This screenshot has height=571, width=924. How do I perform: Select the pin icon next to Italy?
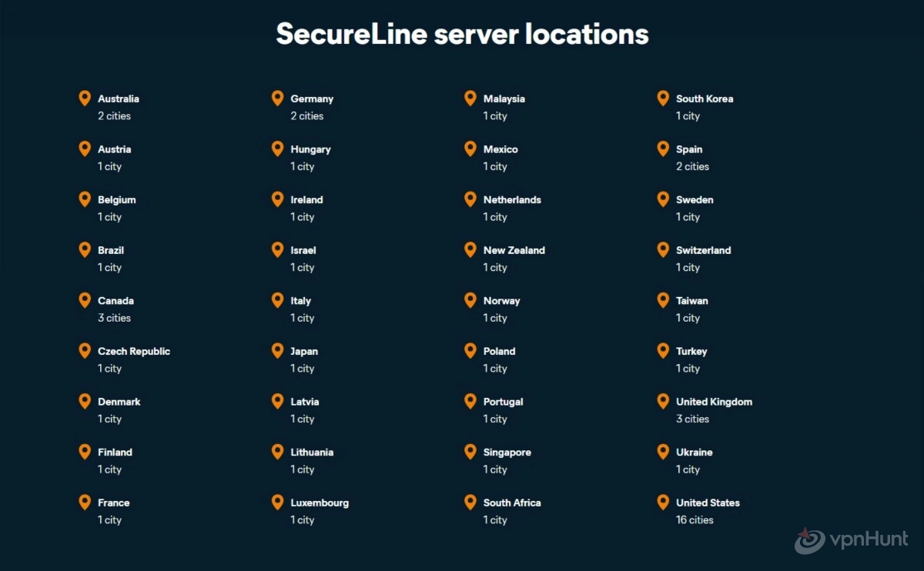tap(277, 300)
